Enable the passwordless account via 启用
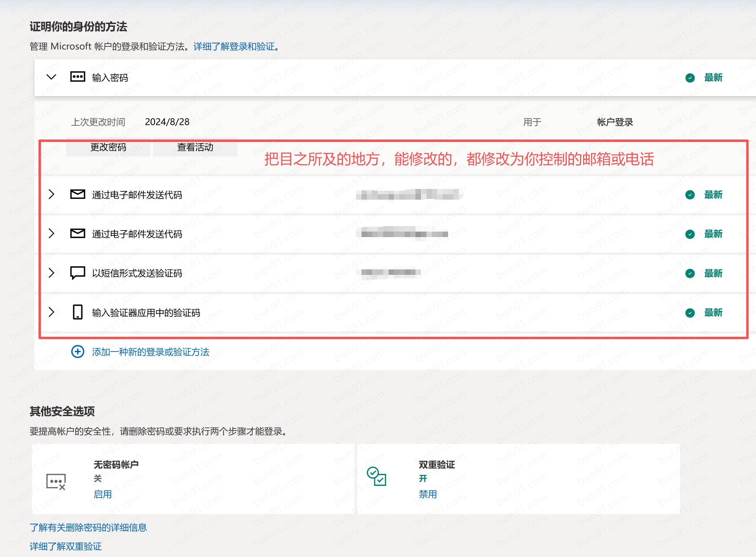 (x=102, y=494)
